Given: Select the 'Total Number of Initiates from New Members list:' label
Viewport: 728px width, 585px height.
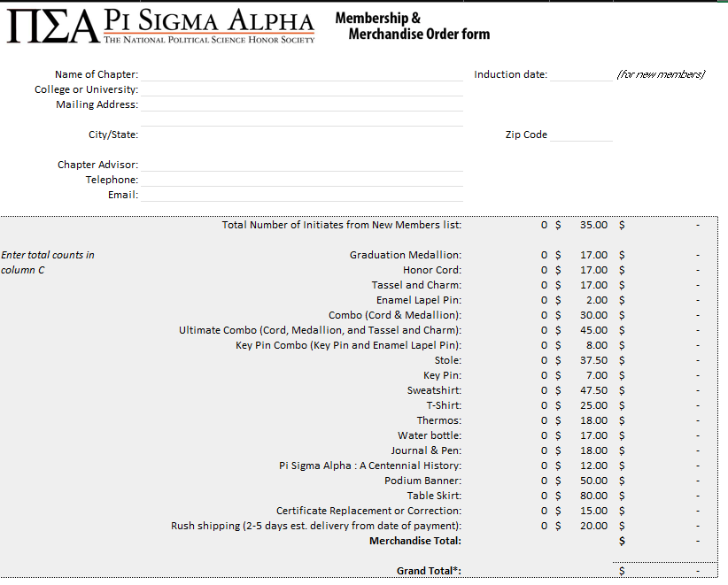Looking at the screenshot, I should click(341, 225).
